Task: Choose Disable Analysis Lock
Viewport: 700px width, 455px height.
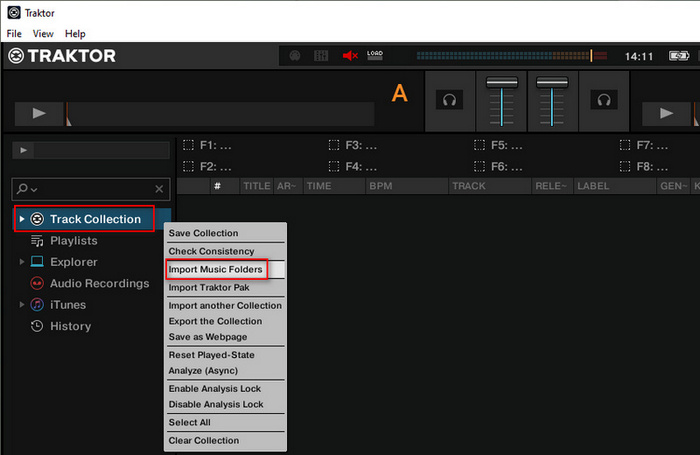Action: pyautogui.click(x=225, y=405)
